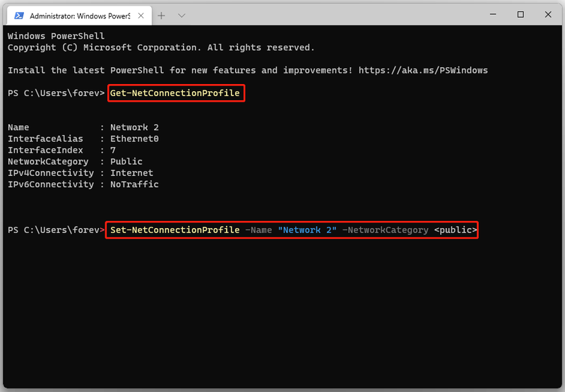Viewport: 565px width, 392px height.
Task: Open the https://aka.ms/PSWindows link
Action: (423, 70)
